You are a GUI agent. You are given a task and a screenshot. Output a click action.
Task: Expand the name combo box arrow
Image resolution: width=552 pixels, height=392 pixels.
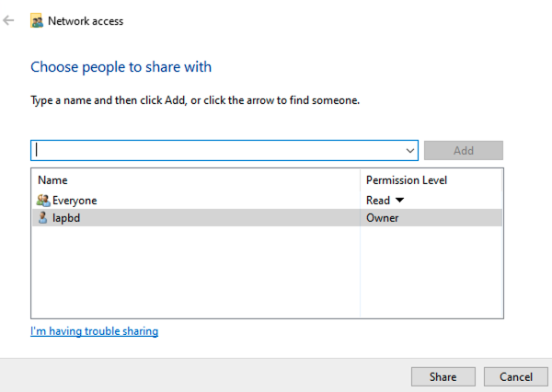click(x=410, y=150)
